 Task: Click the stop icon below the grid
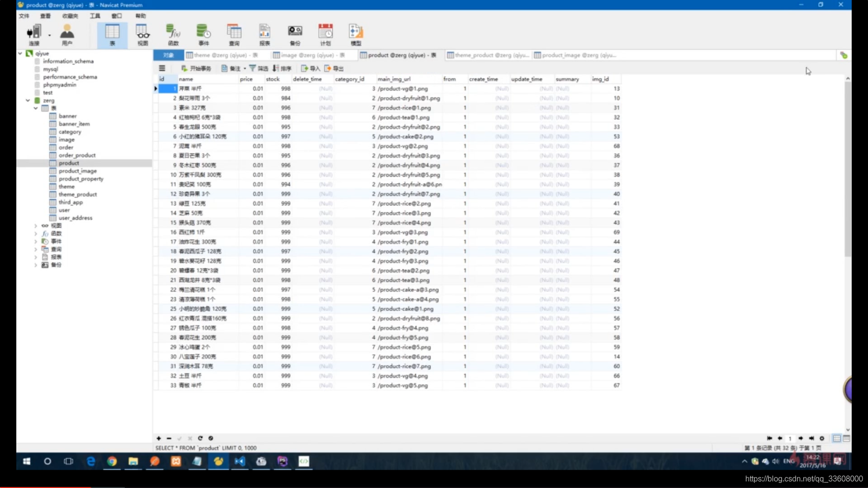(x=211, y=438)
